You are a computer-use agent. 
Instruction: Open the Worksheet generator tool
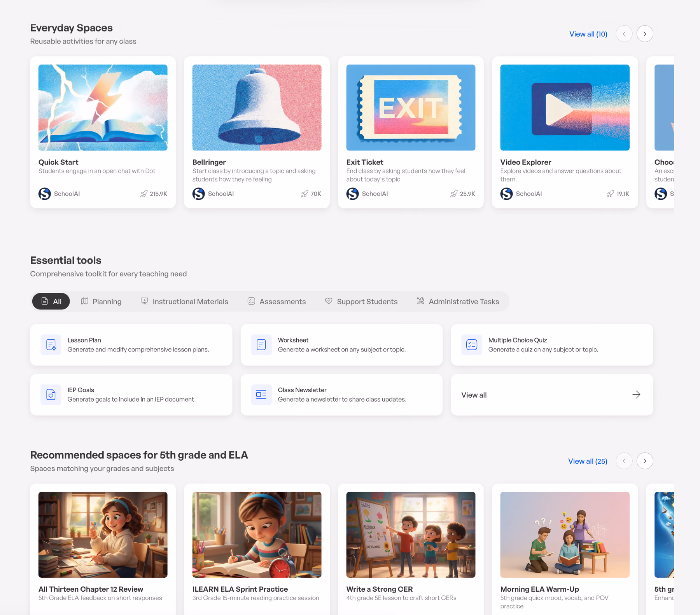point(341,345)
